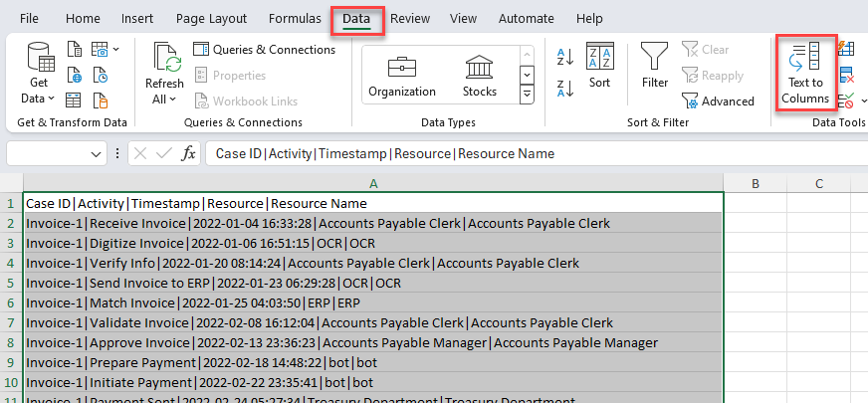Expand the Data Validation dropdown arrow
Viewport: 868px width, 403px height.
click(863, 101)
